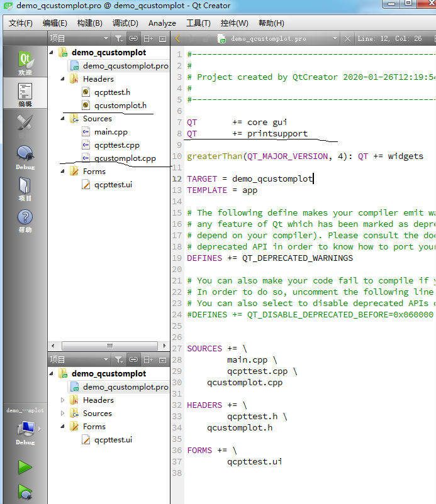Viewport: 436px width, 504px height.
Task: Open the open documents dropdown in the editor toolbar
Action: pyautogui.click(x=335, y=38)
